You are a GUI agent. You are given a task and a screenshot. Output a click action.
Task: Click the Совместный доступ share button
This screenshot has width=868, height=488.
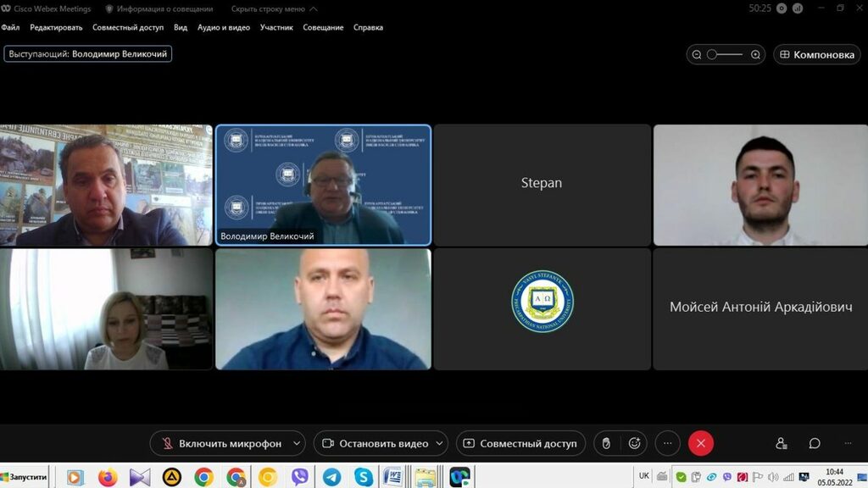click(520, 443)
